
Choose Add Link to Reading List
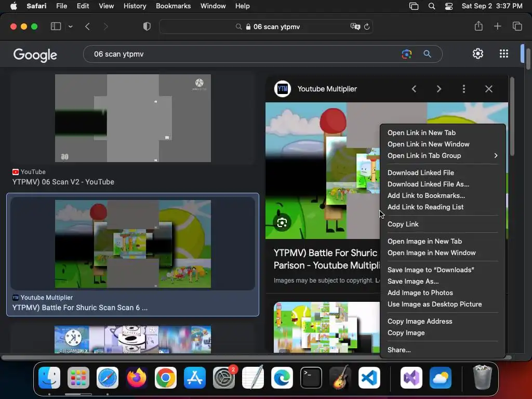pyautogui.click(x=425, y=207)
